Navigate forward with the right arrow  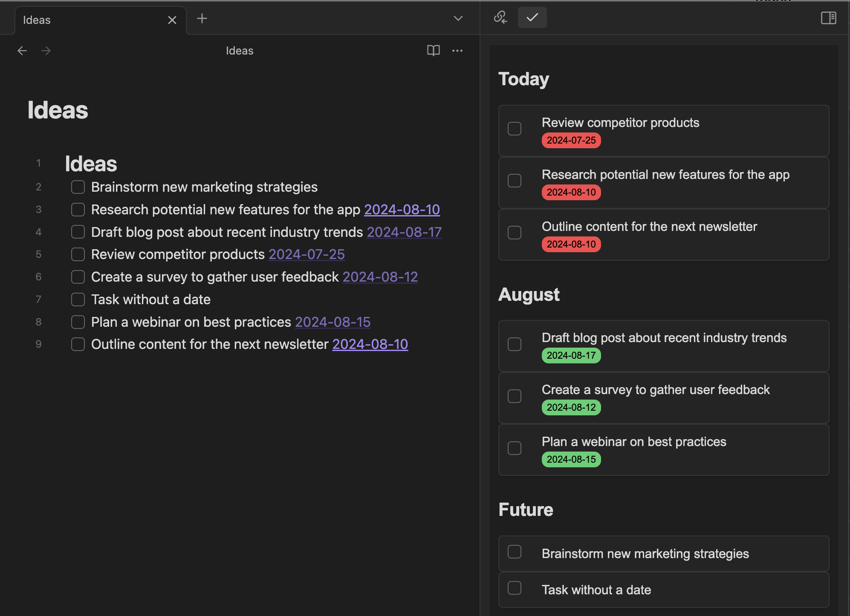click(x=46, y=51)
